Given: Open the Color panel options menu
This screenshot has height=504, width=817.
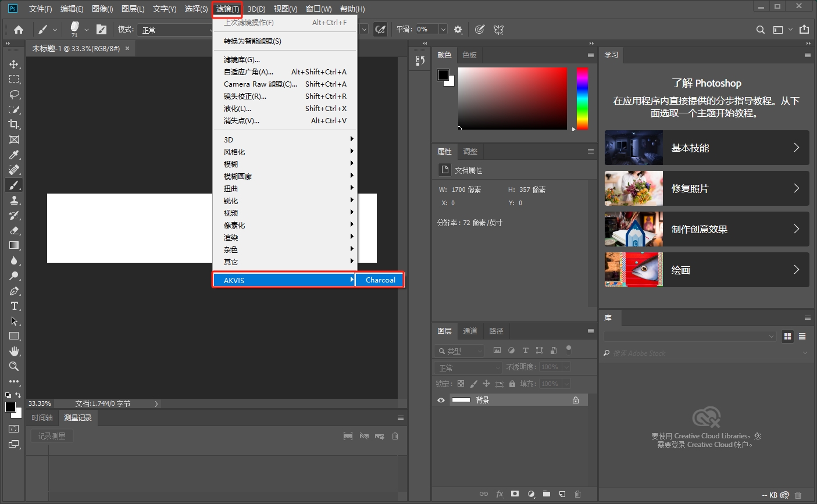Looking at the screenshot, I should pyautogui.click(x=591, y=55).
